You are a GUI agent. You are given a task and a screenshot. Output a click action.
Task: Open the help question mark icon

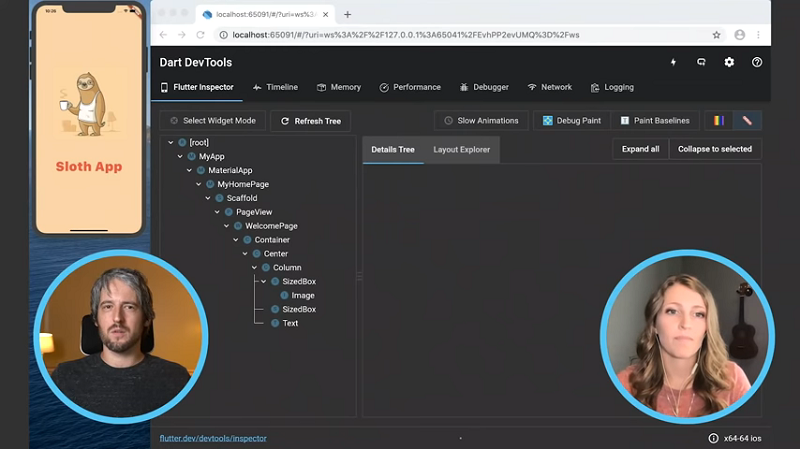point(757,62)
